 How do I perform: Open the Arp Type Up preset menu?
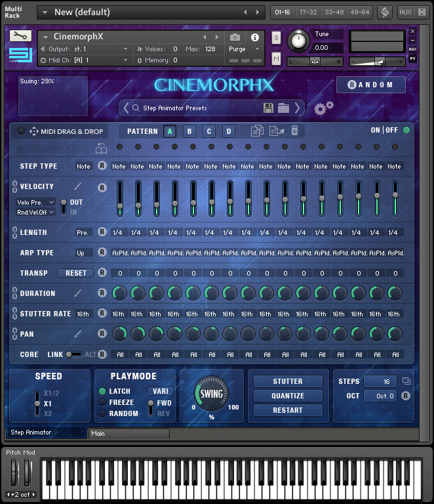click(84, 253)
